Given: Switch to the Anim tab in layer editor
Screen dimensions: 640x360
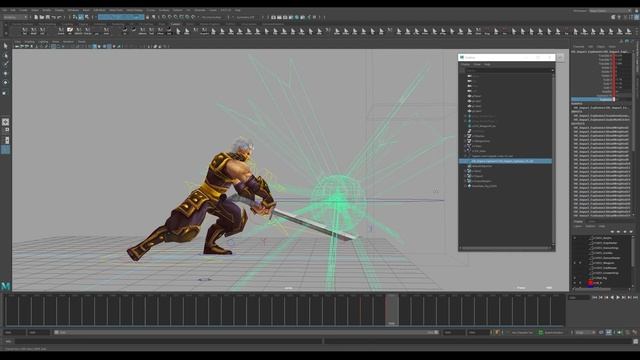Looking at the screenshot, I should click(x=592, y=222).
